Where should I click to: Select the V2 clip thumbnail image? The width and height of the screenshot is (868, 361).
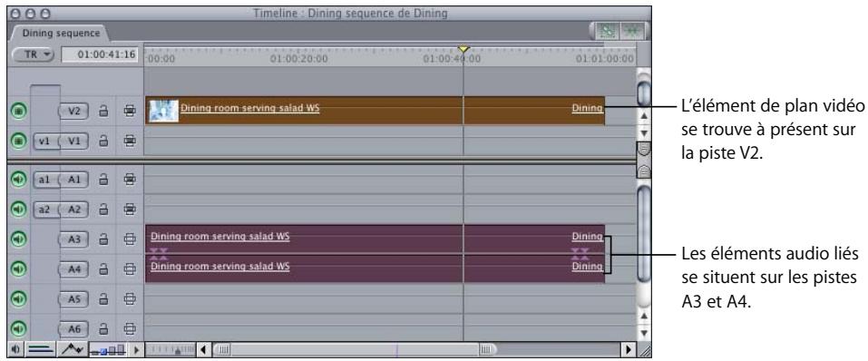tap(164, 111)
